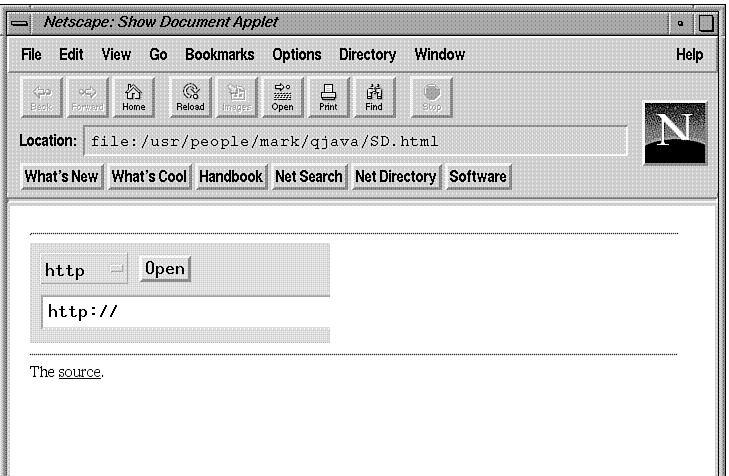Follow the source hyperlink
The width and height of the screenshot is (729, 476).
coord(80,373)
